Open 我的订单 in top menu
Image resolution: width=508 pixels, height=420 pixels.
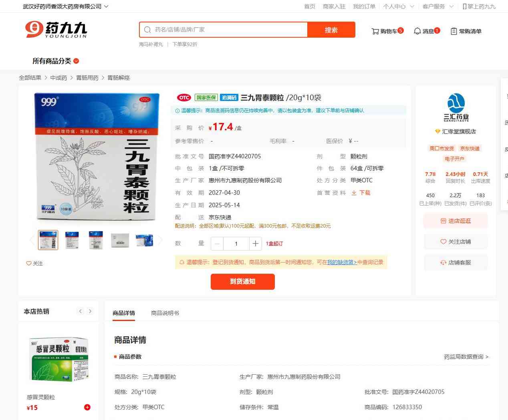tap(364, 6)
